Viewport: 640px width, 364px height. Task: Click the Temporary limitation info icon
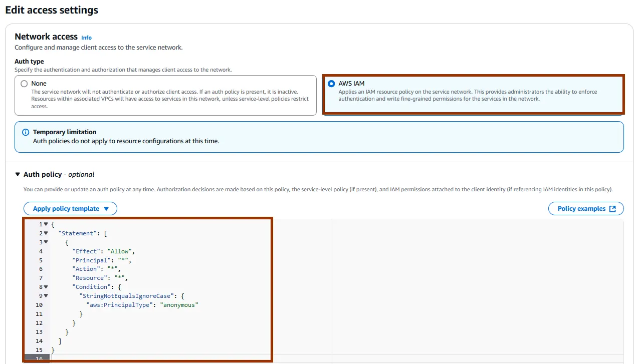click(x=26, y=132)
